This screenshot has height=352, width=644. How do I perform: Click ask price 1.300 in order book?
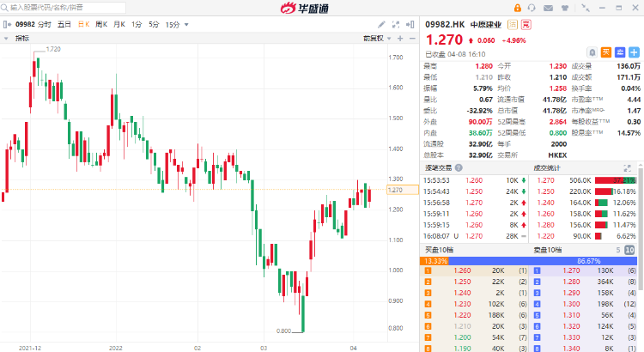[571, 305]
